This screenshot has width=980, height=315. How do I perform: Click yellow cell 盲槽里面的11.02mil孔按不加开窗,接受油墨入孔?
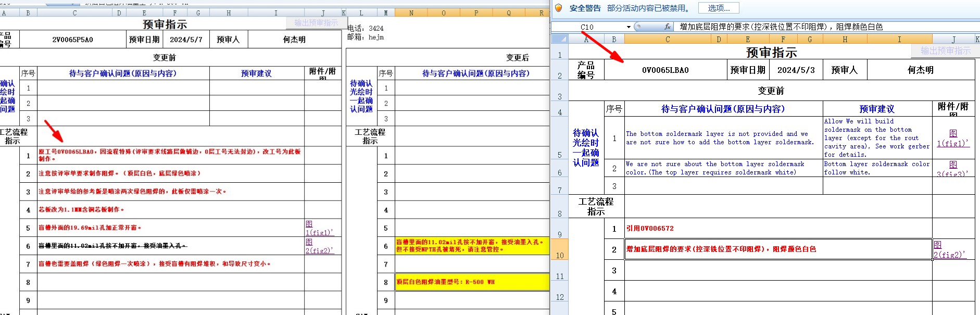(x=472, y=246)
